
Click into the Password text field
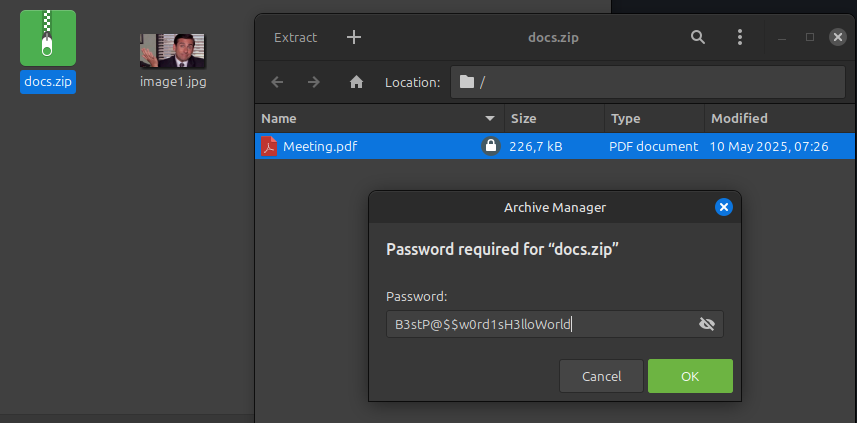coord(540,324)
